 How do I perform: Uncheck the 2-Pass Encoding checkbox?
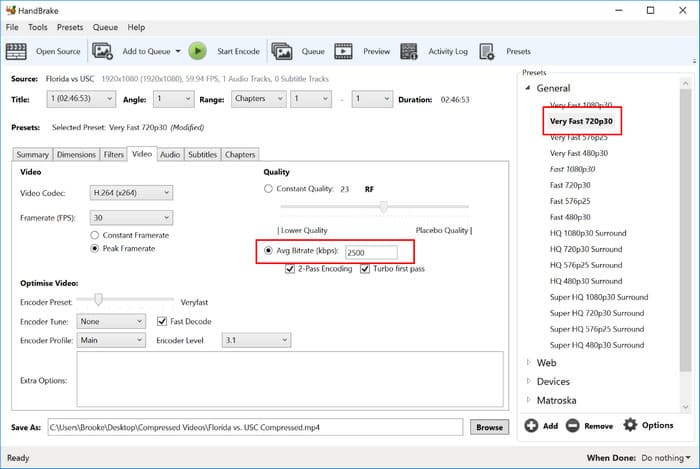pos(290,269)
